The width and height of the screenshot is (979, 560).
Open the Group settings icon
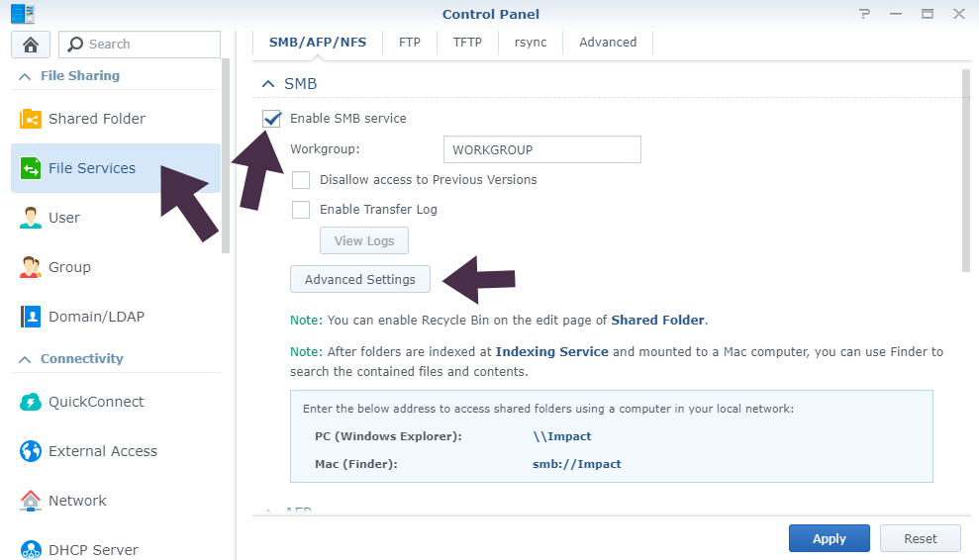click(x=31, y=267)
